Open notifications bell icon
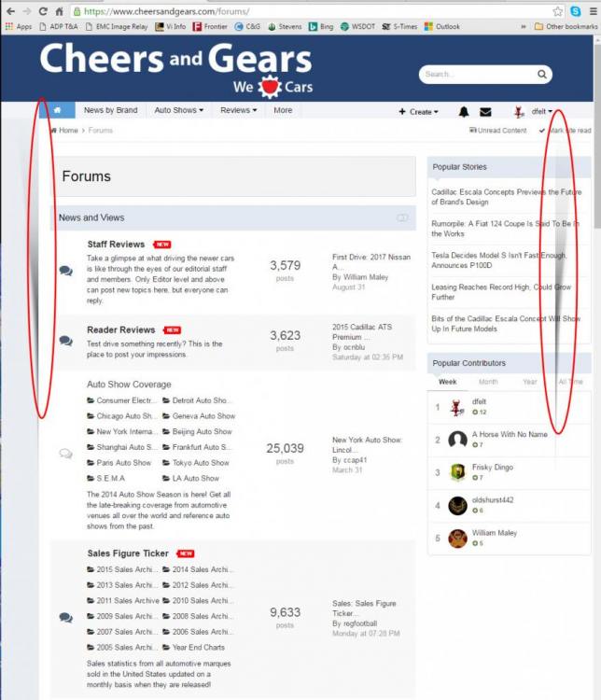This screenshot has width=601, height=700. [x=464, y=112]
